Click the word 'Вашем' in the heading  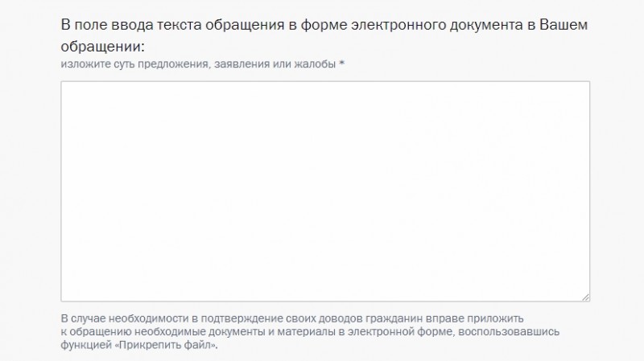tap(563, 25)
